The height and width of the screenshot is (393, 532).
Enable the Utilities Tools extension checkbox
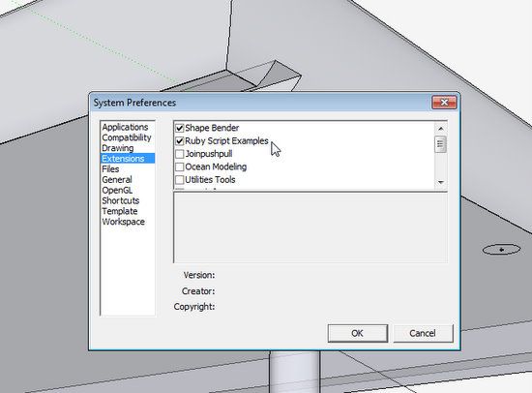coord(180,180)
